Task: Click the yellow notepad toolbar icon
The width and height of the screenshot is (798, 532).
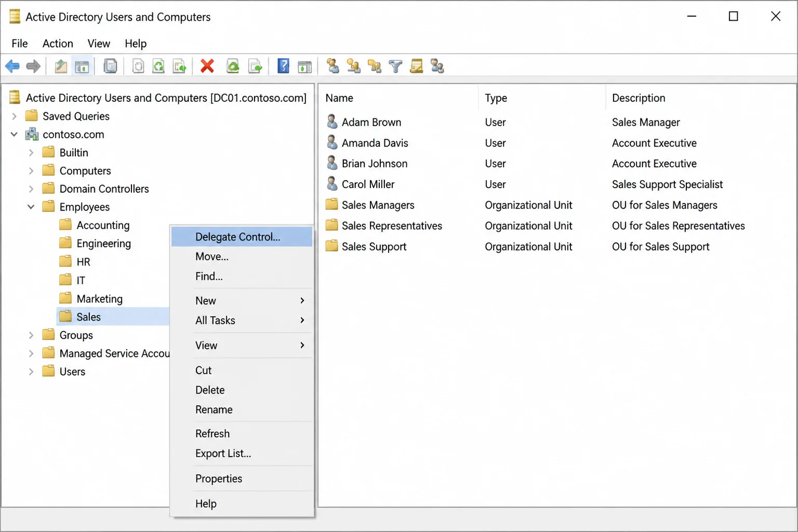Action: click(416, 66)
